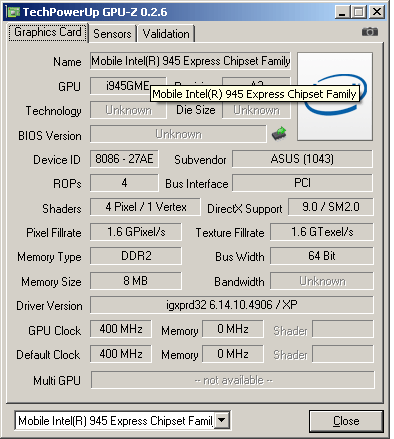Click the Subvendor label

pyautogui.click(x=200, y=160)
